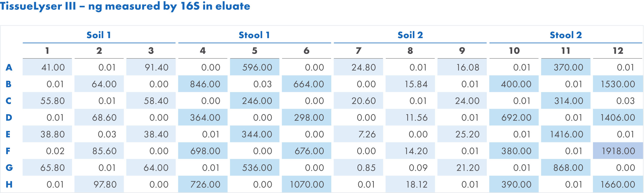The height and width of the screenshot is (193, 644).
Task: Select column header 7
Action: pos(358,51)
